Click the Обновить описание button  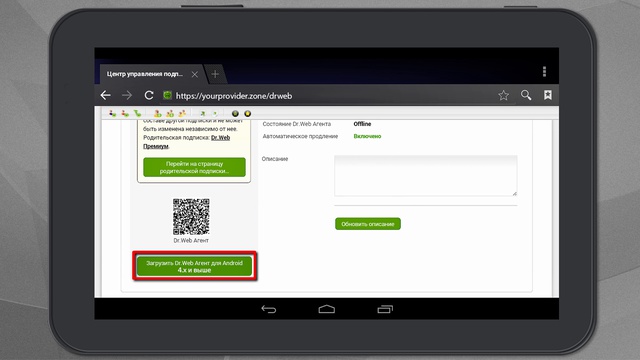(x=368, y=224)
